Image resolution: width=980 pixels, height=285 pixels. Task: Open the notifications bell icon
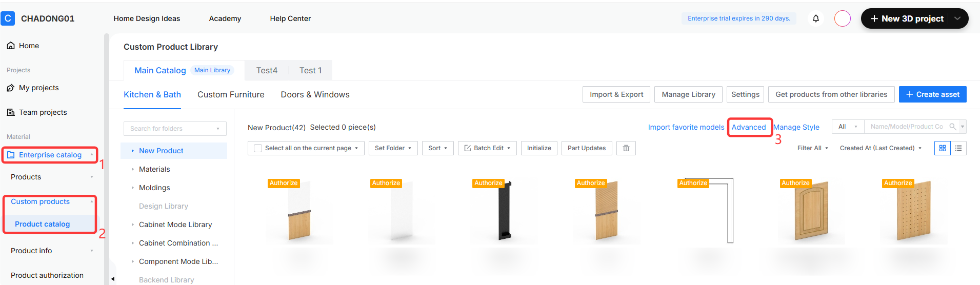(x=815, y=18)
